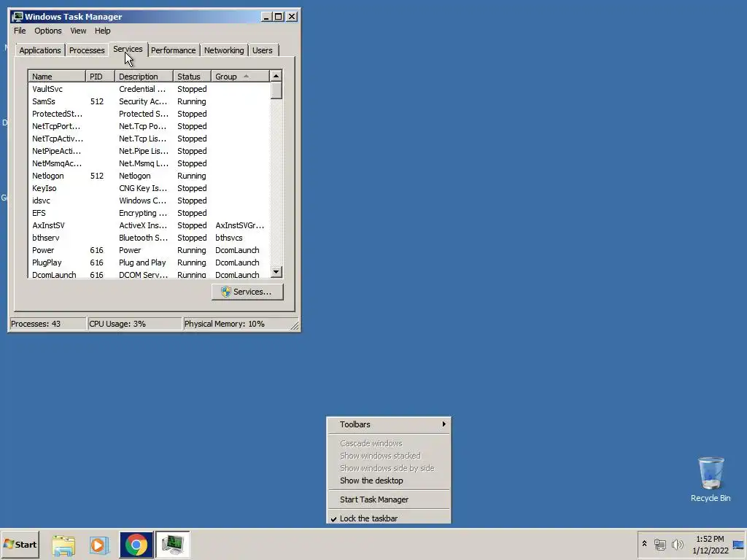Image resolution: width=747 pixels, height=560 pixels.
Task: Open the Recycle Bin desktop icon
Action: point(711,480)
